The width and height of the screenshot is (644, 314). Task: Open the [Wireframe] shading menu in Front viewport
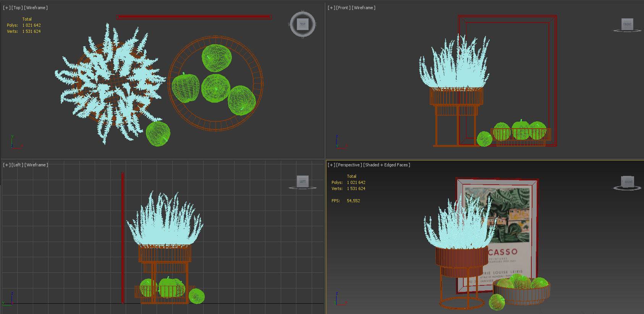364,8
